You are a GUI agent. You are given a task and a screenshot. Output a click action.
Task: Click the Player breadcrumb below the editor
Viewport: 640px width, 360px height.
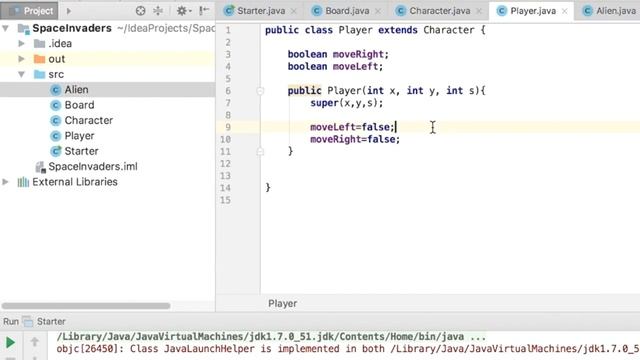(282, 304)
